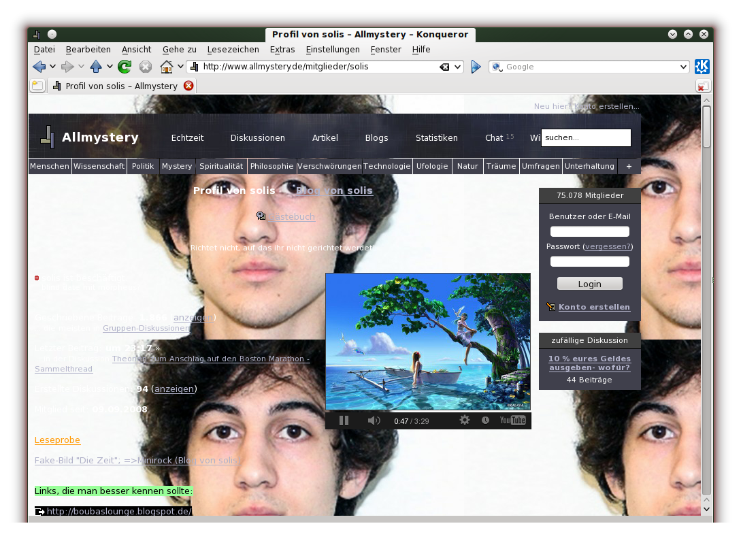Open video on YouTube logo
Image resolution: width=741 pixels, height=560 pixels.
tap(513, 420)
